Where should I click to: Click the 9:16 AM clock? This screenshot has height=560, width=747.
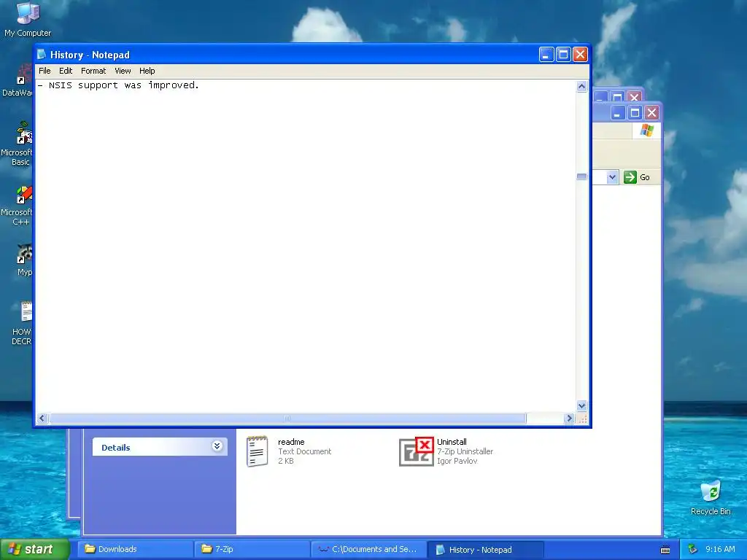pos(720,549)
